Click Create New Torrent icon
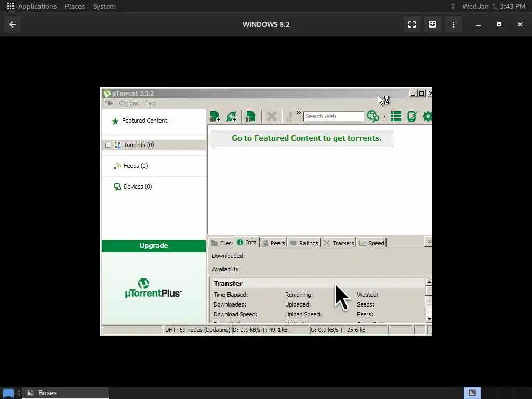The width and height of the screenshot is (532, 399). (250, 116)
